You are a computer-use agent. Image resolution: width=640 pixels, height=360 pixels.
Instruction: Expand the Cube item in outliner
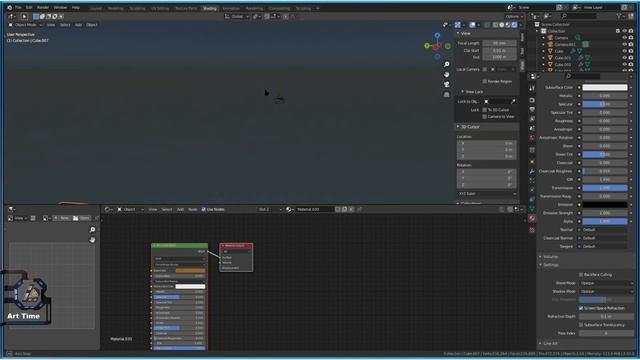[x=544, y=51]
